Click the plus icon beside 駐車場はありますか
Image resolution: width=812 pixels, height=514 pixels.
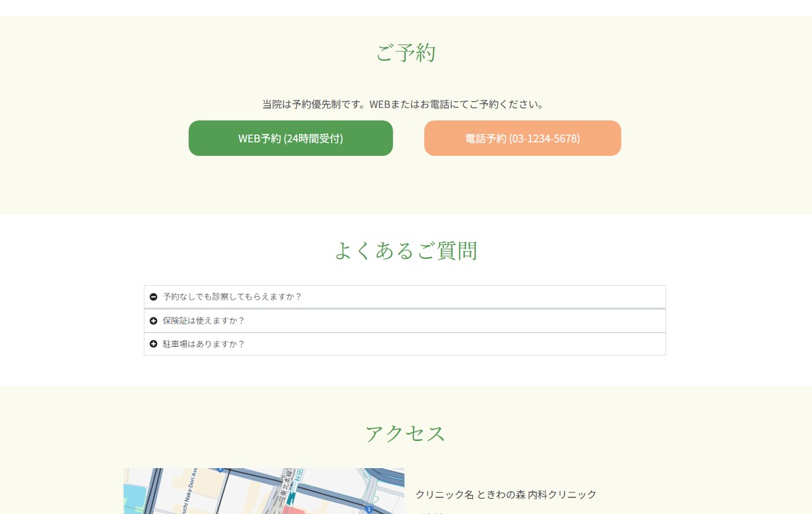154,344
